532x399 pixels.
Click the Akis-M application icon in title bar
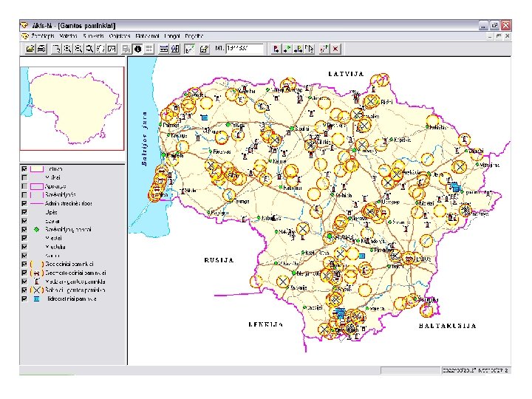(x=25, y=25)
